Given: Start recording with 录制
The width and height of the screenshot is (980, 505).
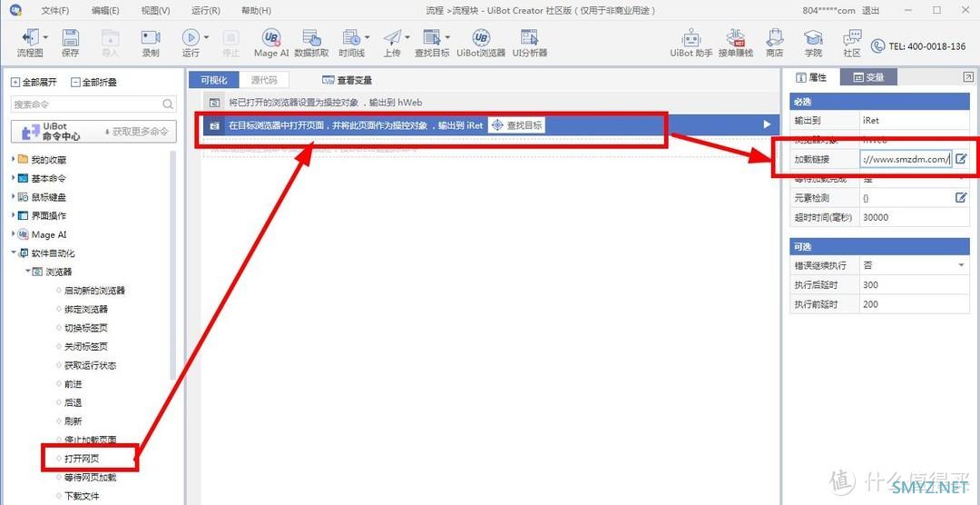Looking at the screenshot, I should (151, 44).
